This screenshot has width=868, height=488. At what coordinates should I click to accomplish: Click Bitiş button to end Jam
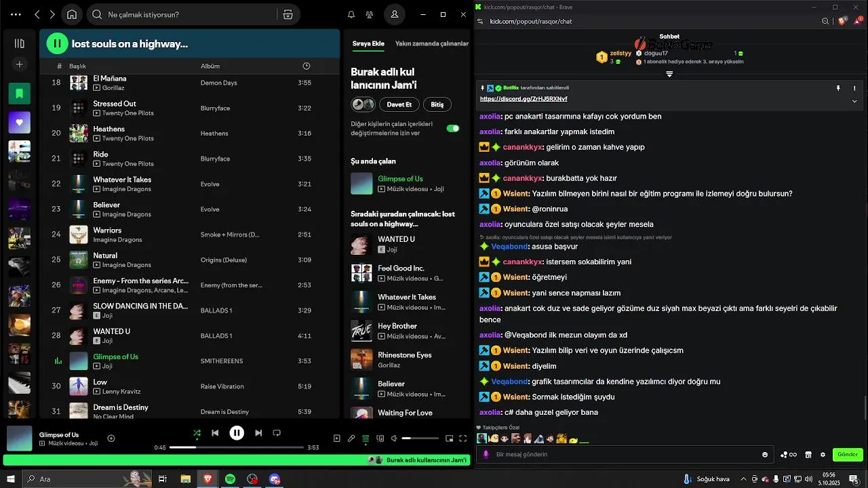[x=437, y=104]
